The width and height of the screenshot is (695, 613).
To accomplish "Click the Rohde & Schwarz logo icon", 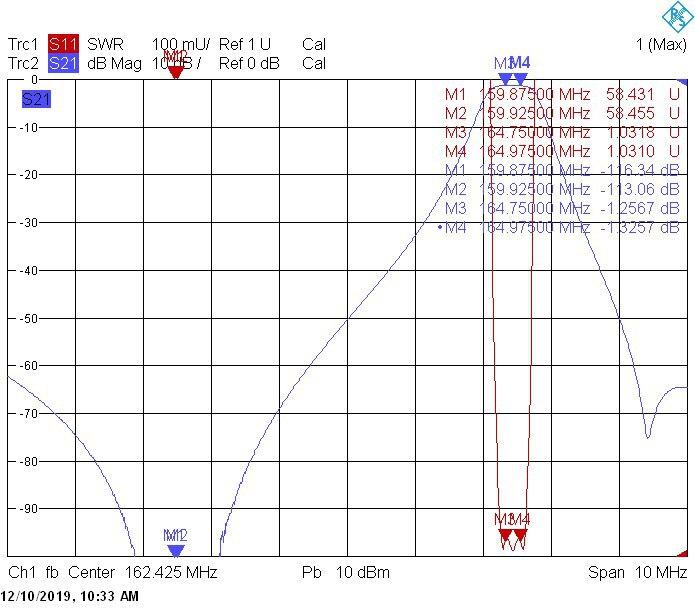I will coord(678,16).
